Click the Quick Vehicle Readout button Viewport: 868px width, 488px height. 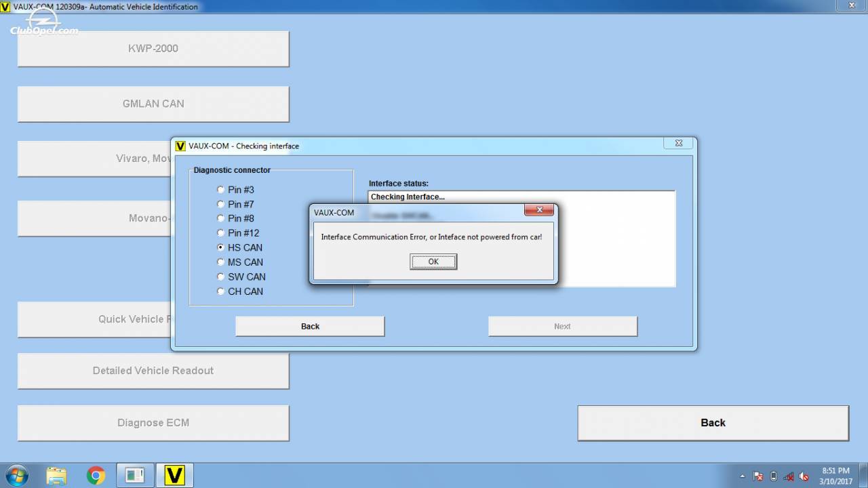(x=94, y=319)
